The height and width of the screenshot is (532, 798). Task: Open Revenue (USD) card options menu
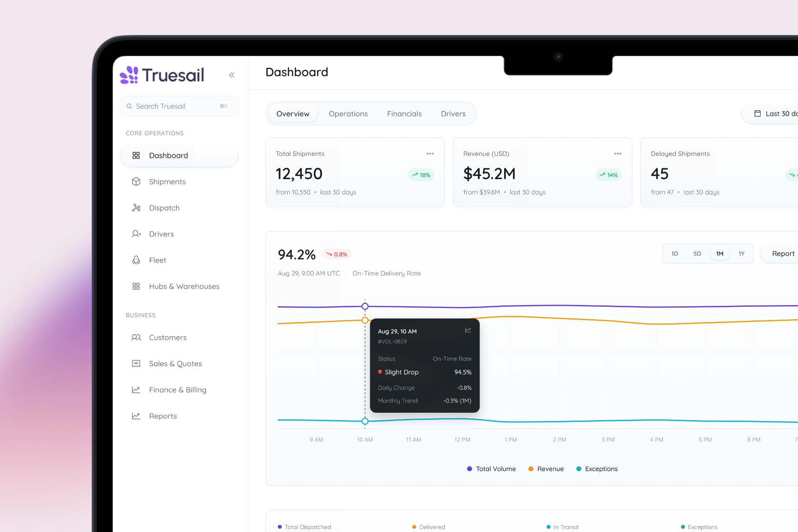coord(618,154)
